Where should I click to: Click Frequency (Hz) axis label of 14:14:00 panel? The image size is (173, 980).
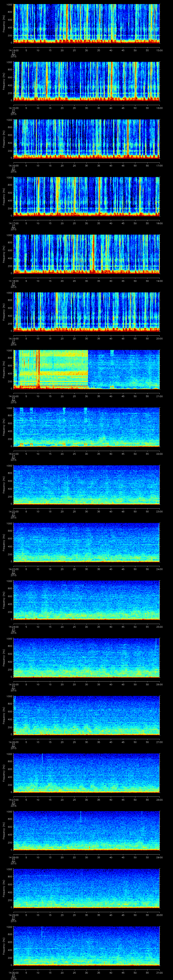click(x=4, y=24)
